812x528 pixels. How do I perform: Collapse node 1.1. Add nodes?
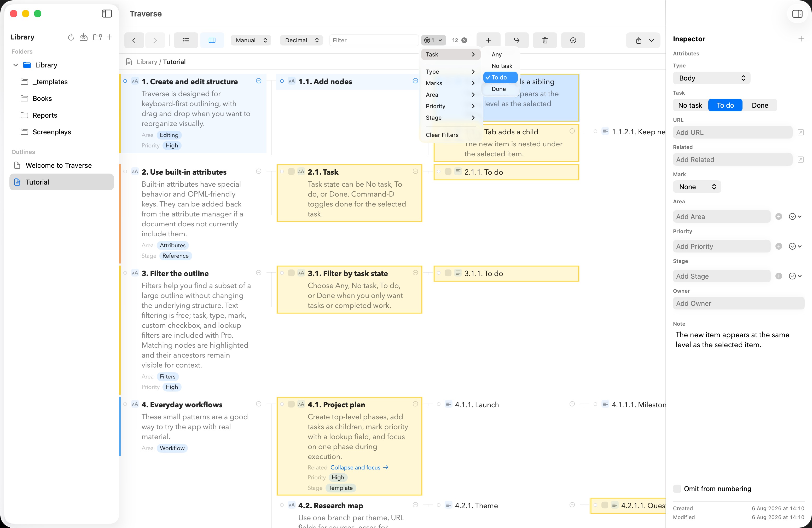tap(415, 81)
